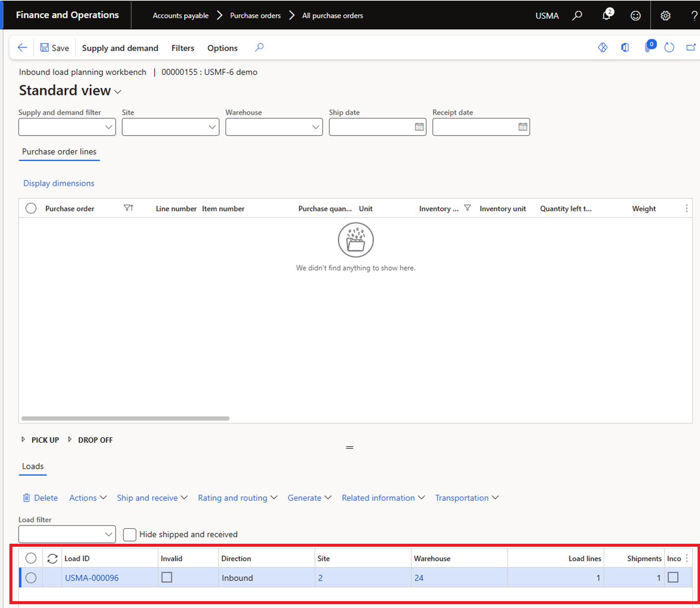Toggle Hide shipped and received checkbox
Screen dimensions: 700x608
tap(130, 535)
